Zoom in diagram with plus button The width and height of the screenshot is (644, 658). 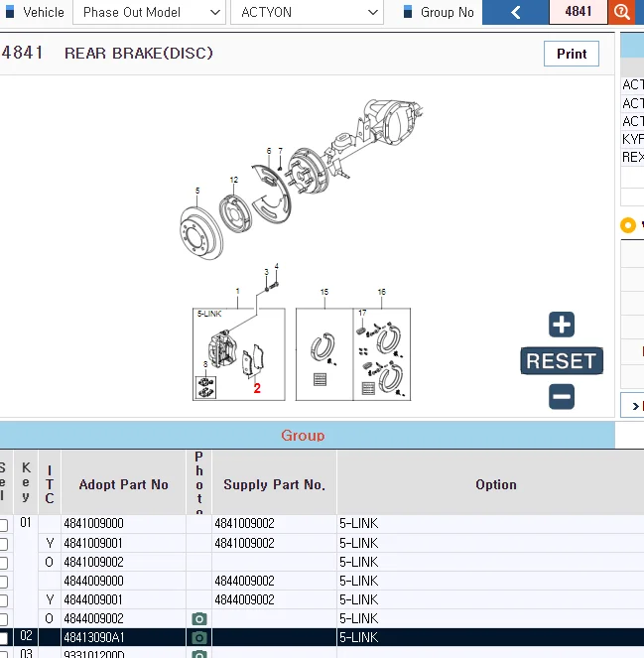[x=562, y=325]
